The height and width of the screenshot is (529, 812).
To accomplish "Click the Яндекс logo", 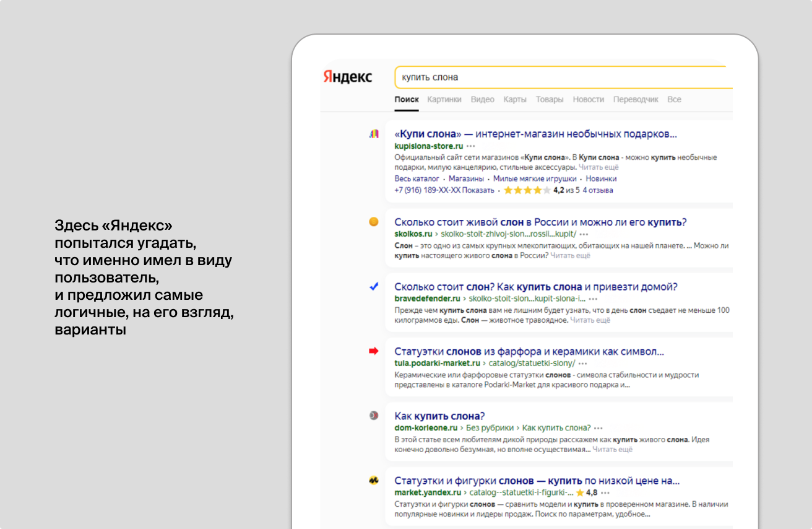I will pos(347,77).
